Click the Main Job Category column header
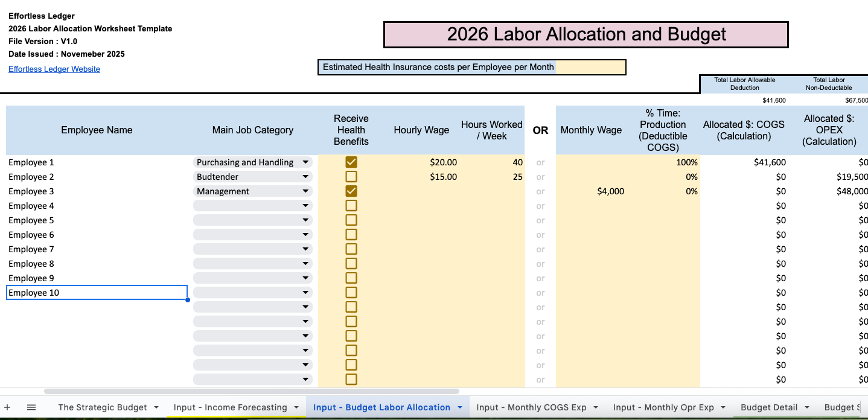Image resolution: width=868 pixels, height=420 pixels. pos(253,130)
